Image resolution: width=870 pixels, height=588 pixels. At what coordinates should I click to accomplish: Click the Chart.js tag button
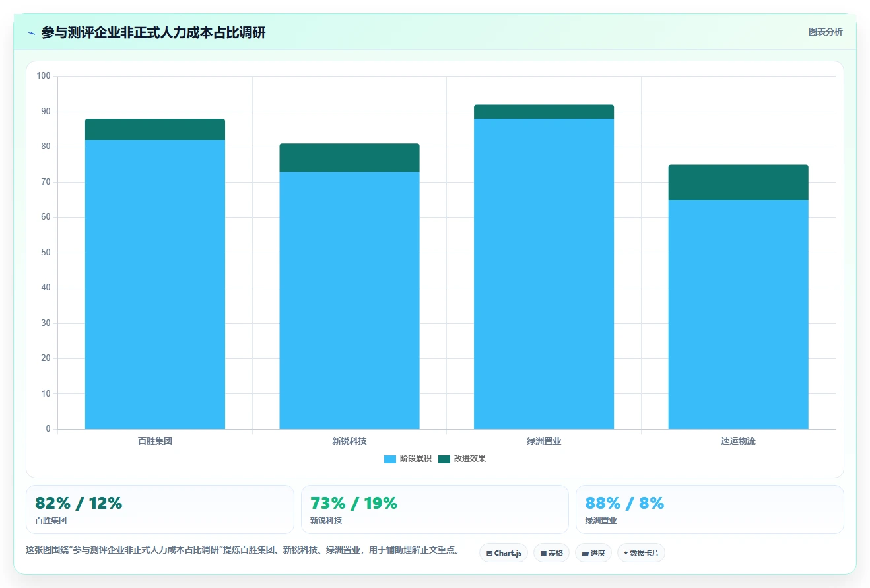click(504, 553)
